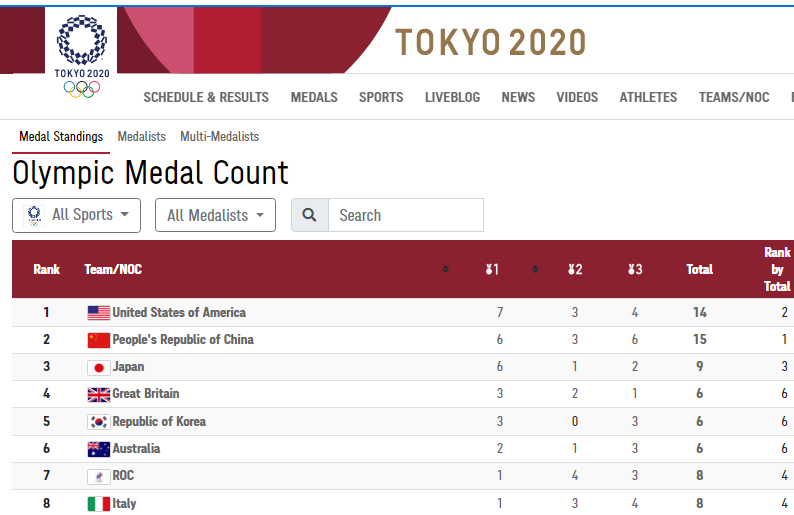Viewport: 794px width, 515px height.
Task: Go to Schedule & Results menu
Action: coord(206,97)
